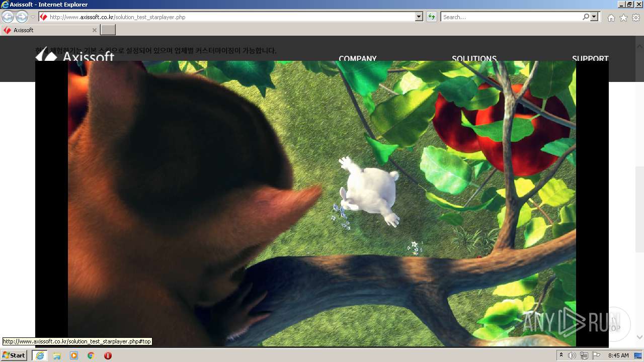Open the Windows Start menu

coord(14,355)
